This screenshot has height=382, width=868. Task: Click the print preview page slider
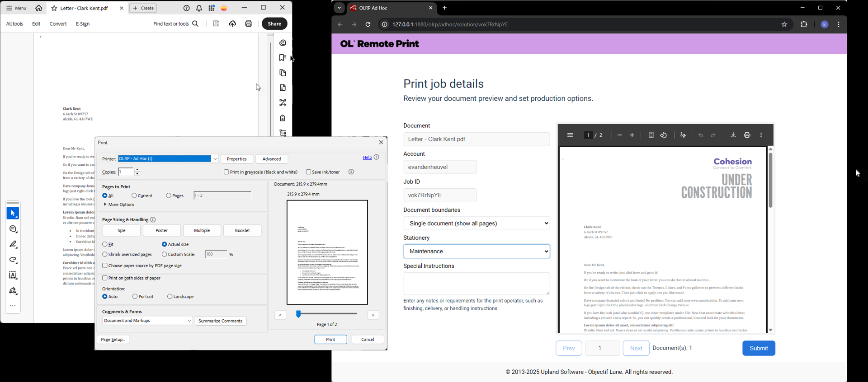coord(326,314)
